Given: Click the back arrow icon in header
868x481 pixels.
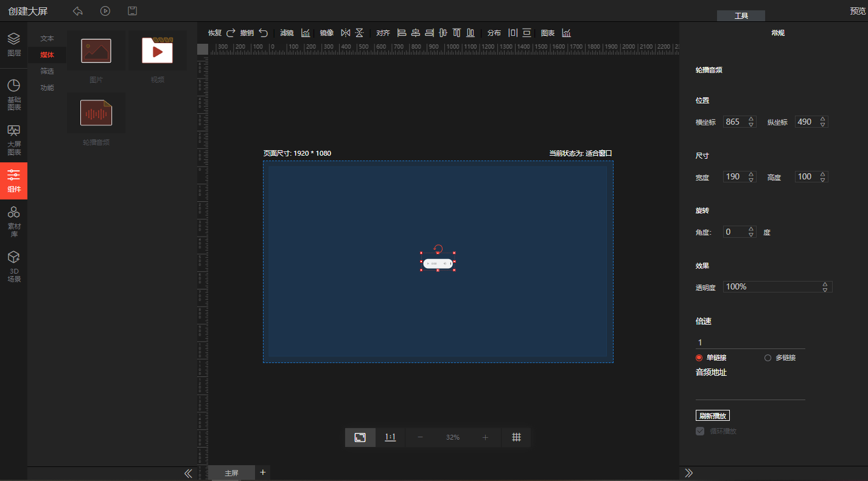Looking at the screenshot, I should 78,11.
